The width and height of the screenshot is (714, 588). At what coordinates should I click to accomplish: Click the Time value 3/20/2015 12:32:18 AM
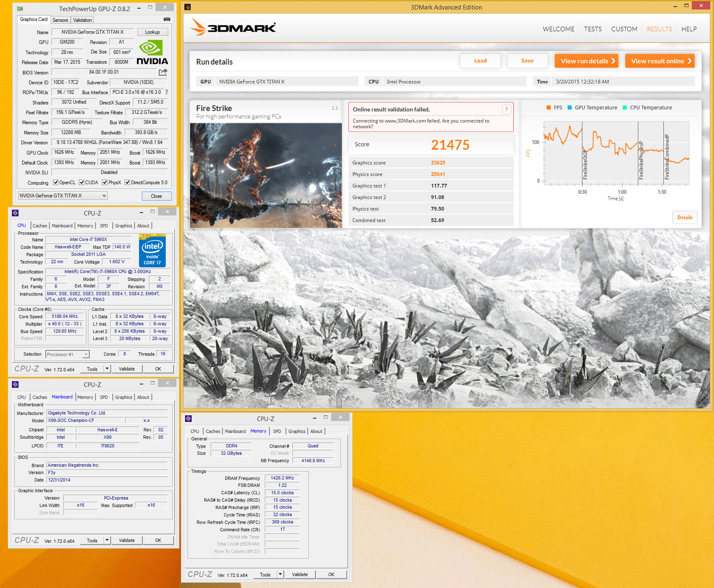[x=582, y=82]
